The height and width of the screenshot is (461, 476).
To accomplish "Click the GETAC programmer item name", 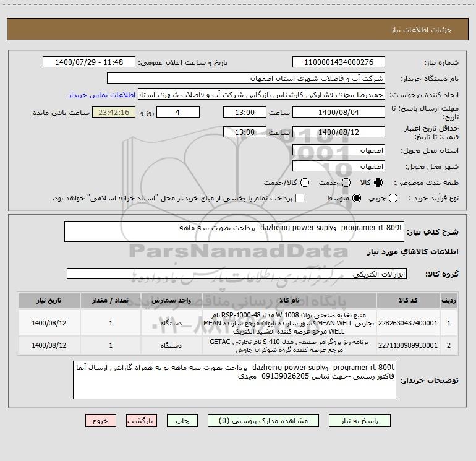I will 289,345.
